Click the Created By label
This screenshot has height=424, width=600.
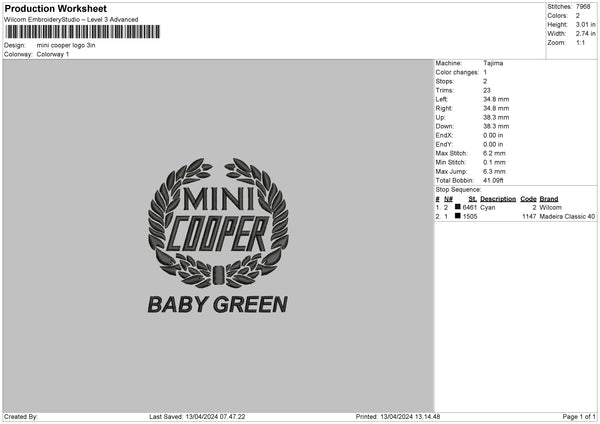coord(21,417)
